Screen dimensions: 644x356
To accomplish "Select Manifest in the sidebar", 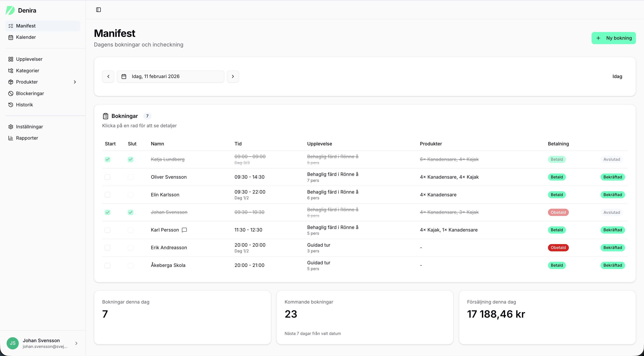I will point(26,26).
